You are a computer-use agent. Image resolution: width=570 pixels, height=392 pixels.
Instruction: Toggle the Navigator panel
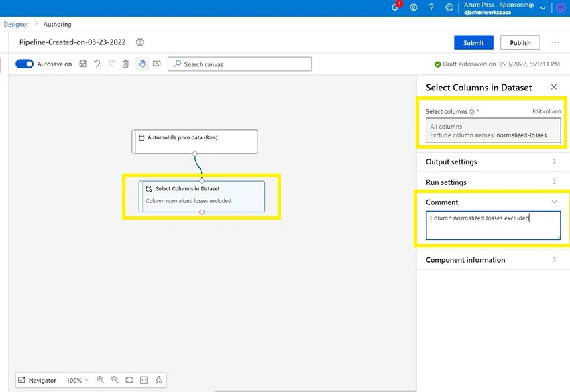tap(37, 380)
